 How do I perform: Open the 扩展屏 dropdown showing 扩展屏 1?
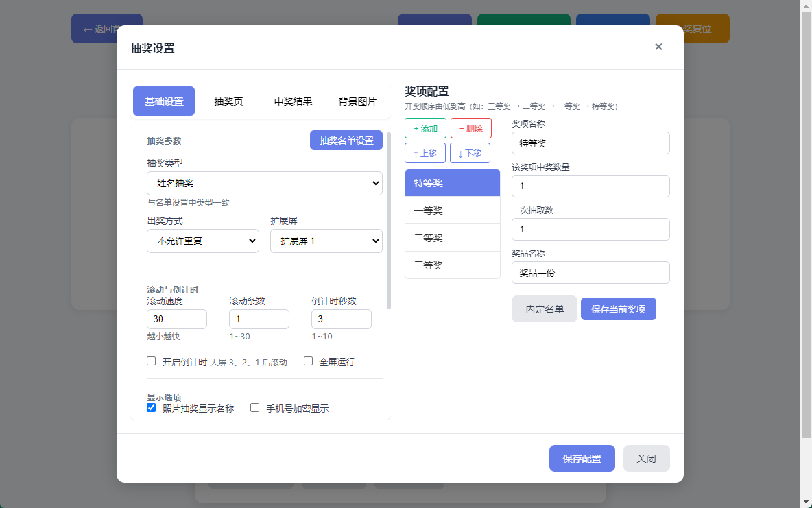(x=326, y=241)
